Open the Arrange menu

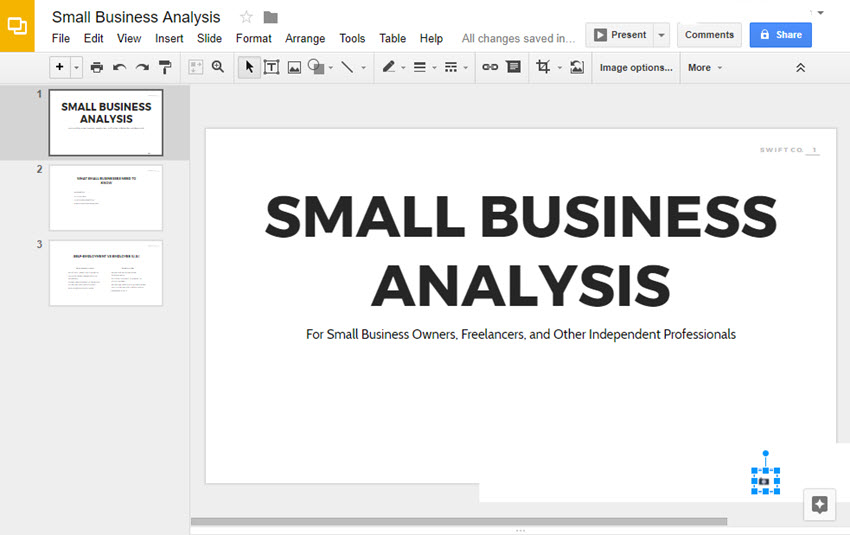305,38
